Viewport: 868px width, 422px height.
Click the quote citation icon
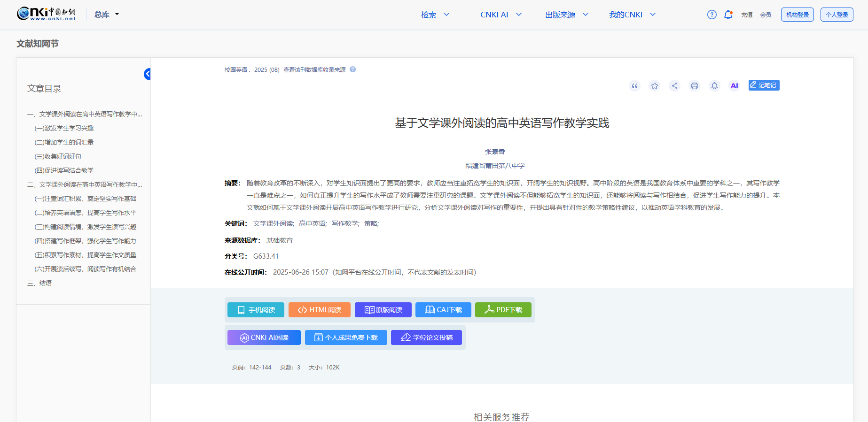click(634, 85)
